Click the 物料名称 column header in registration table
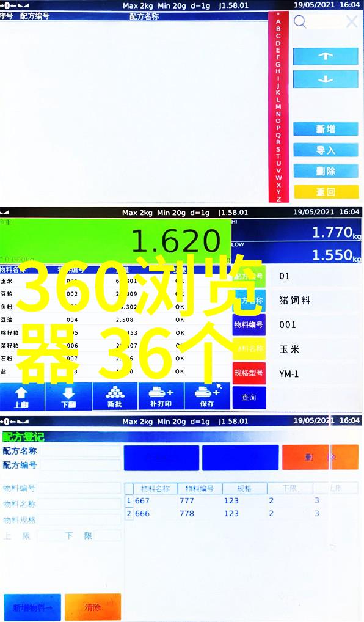 [155, 488]
